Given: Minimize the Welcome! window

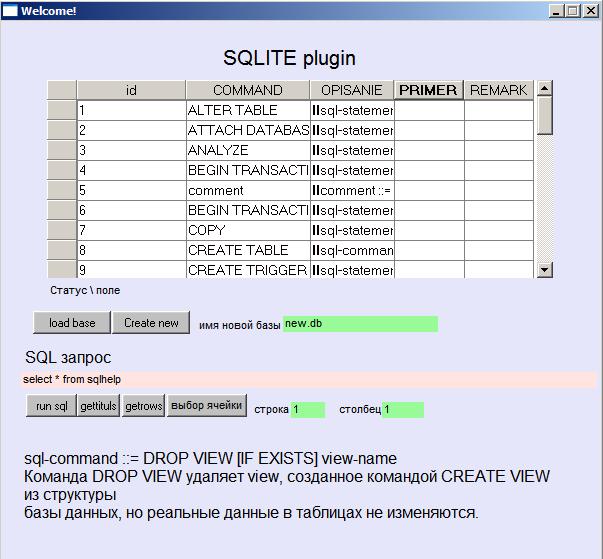Looking at the screenshot, I should pos(555,11).
